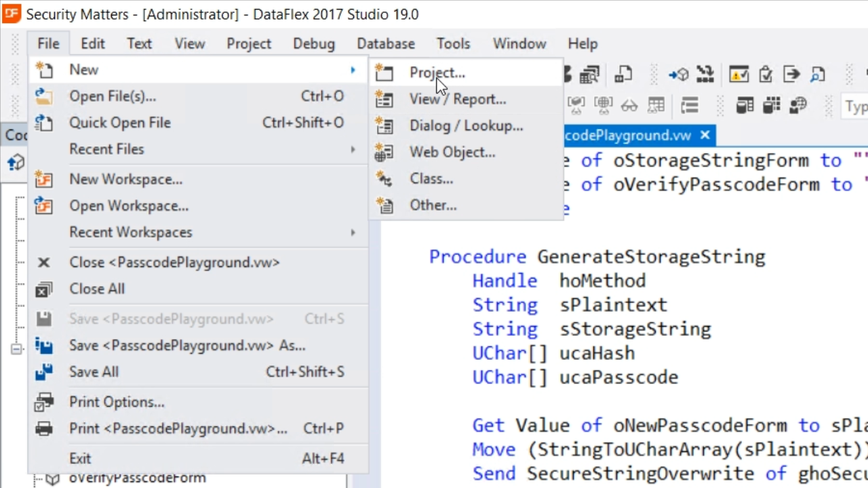Collapse the tree node in the Code Explorer
Screen dimensions: 868x488
tap(16, 349)
